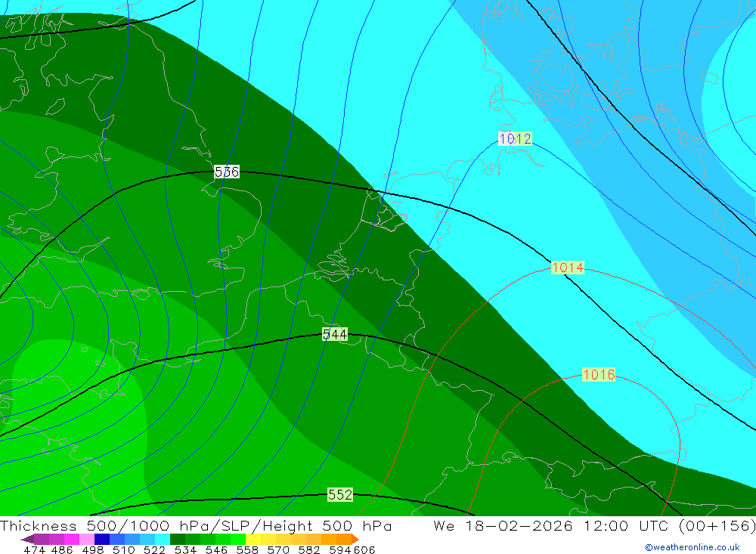756x554 pixels.
Task: Click the 1014 pressure isobar label
Action: [x=568, y=268]
